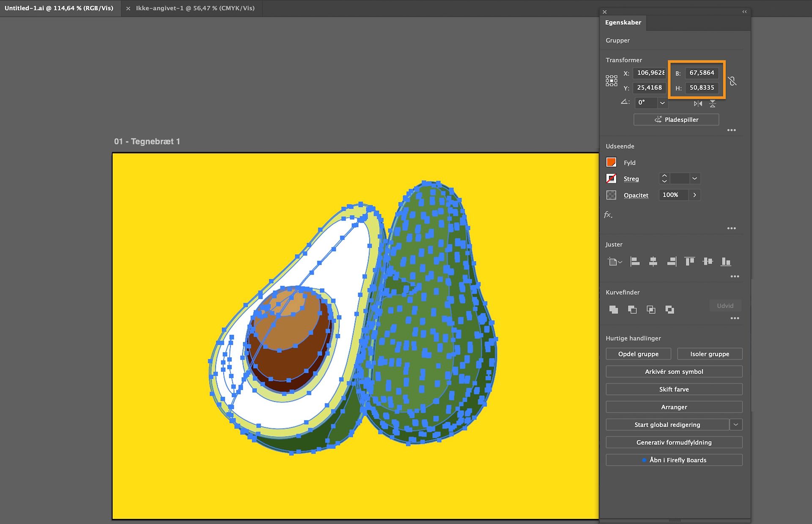
Task: Click the Skift farve button
Action: (x=674, y=389)
